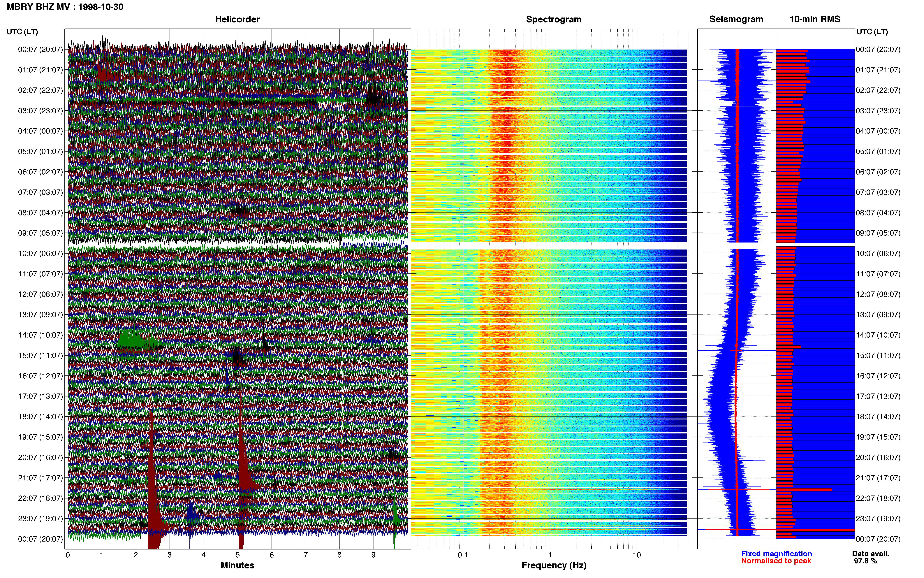Image resolution: width=924 pixels, height=578 pixels.
Task: Click the Minutes axis label
Action: pos(237,565)
